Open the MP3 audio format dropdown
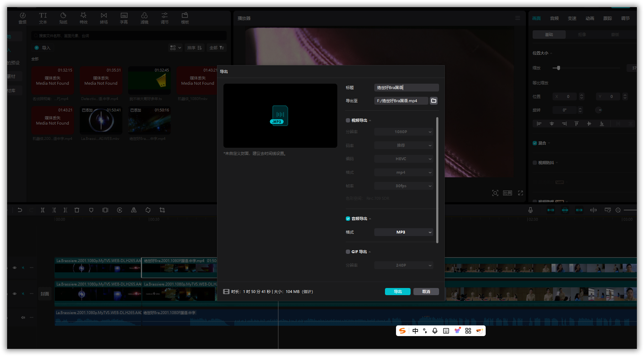Image resolution: width=644 pixels, height=356 pixels. coord(403,232)
